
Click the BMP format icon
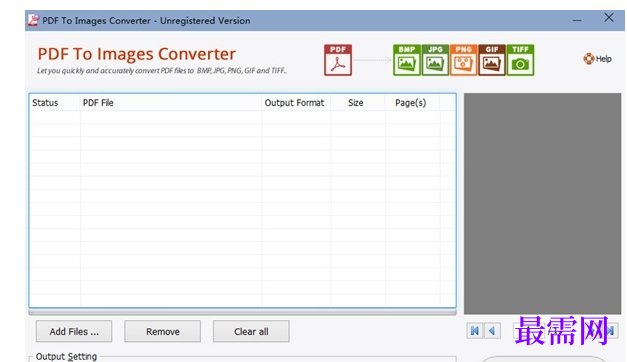407,60
